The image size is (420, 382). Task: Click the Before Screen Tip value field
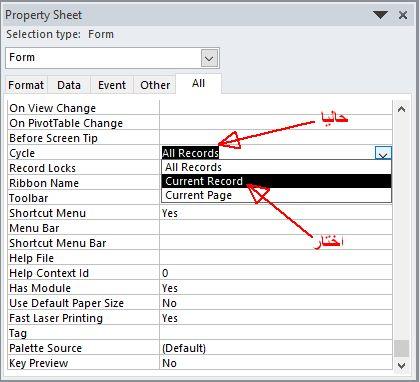276,138
